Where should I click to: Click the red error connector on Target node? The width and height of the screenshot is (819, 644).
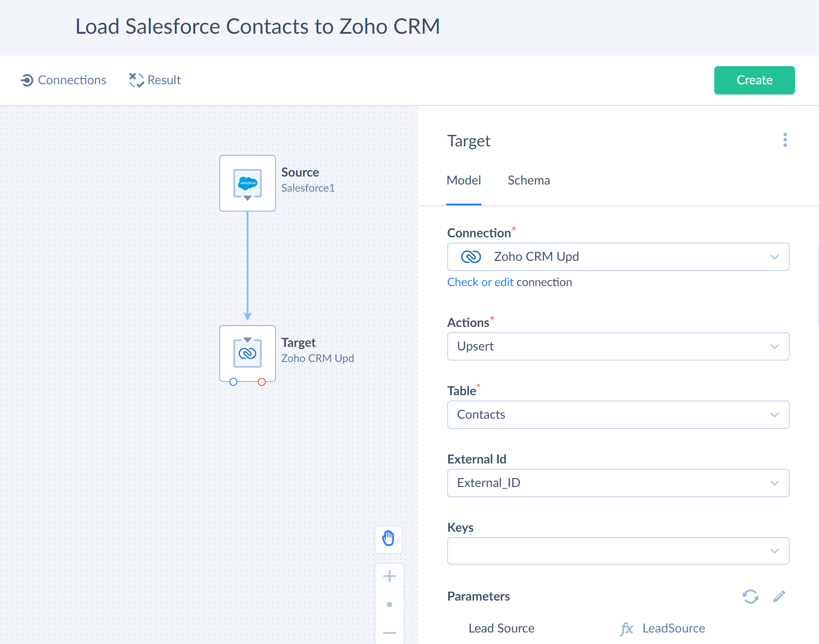262,382
